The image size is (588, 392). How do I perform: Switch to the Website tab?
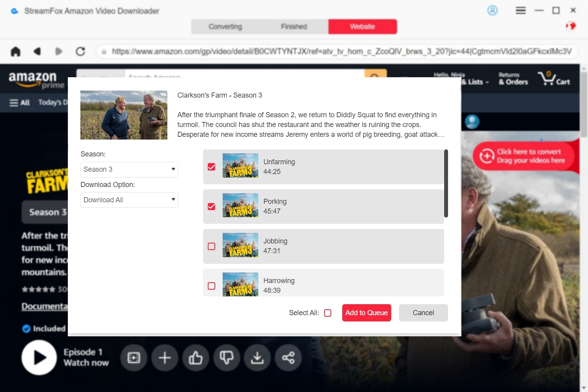click(x=363, y=27)
